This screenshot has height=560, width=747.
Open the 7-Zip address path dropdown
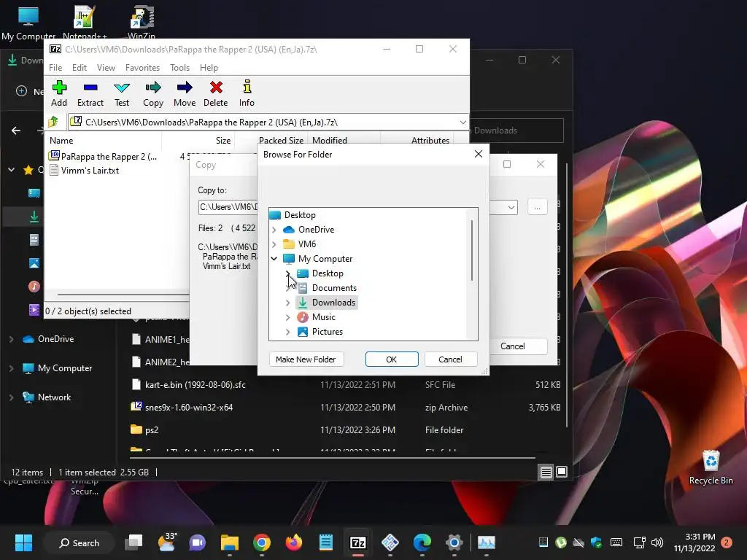(462, 122)
